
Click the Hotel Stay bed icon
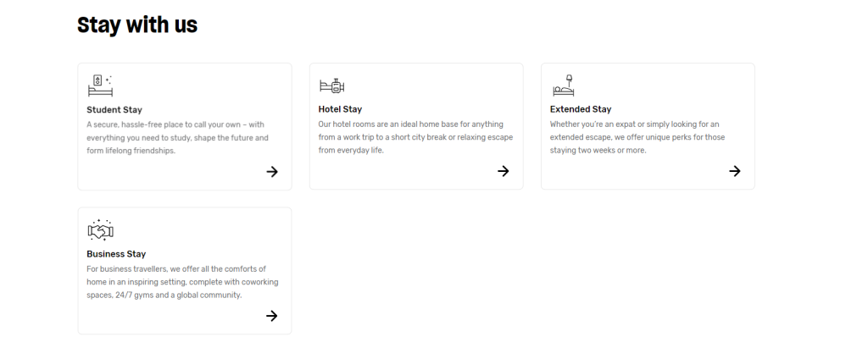(331, 86)
